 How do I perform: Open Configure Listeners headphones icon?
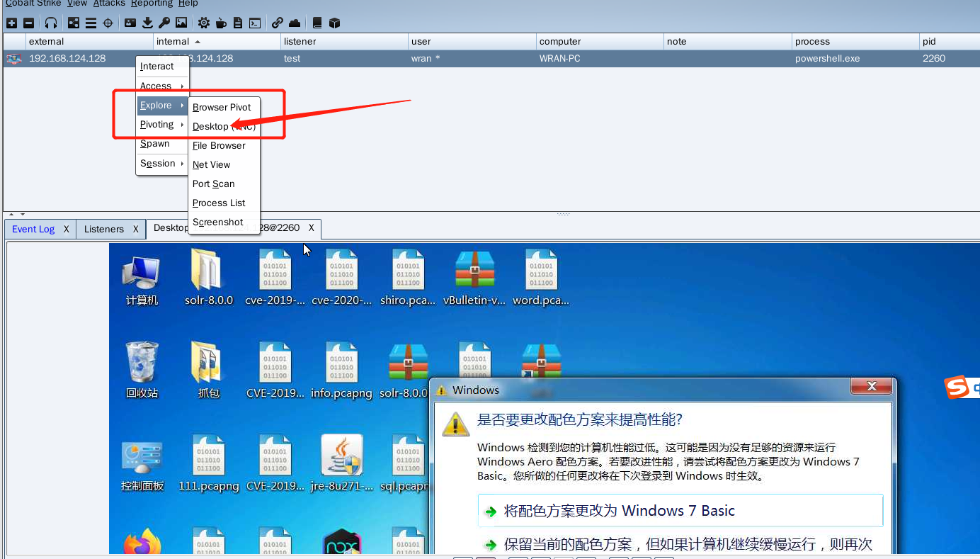[x=51, y=23]
